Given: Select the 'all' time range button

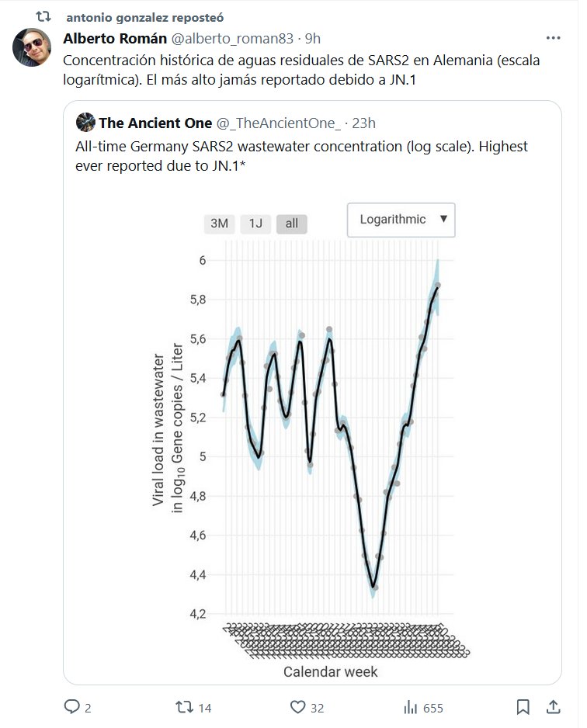Looking at the screenshot, I should pos(292,224).
